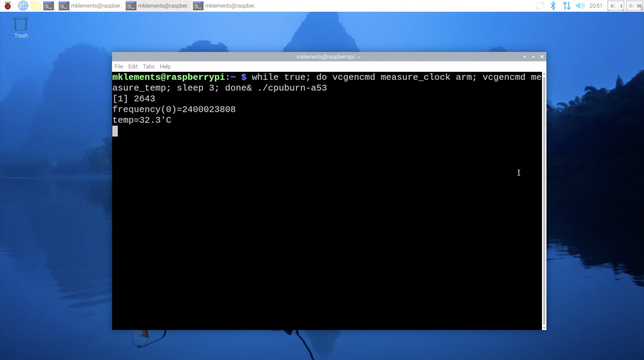
Task: Switch to third mklements terminal taskbar button
Action: coord(225,6)
